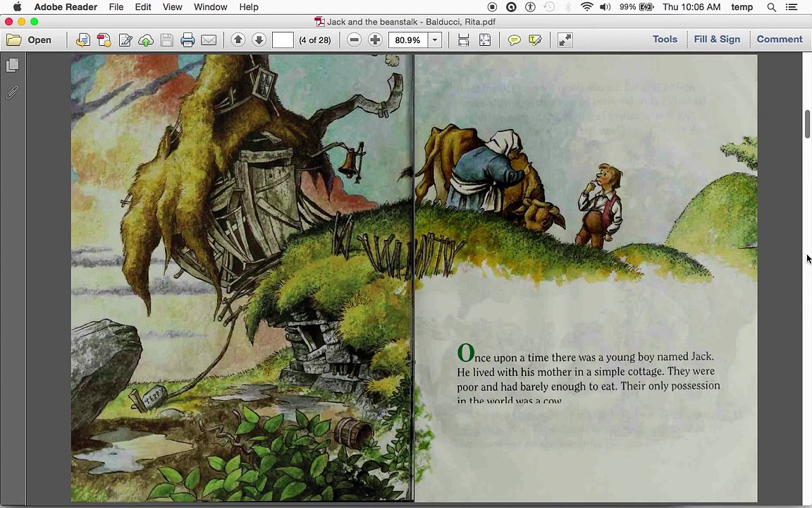
Task: Click the Wi-Fi status icon
Action: [586, 7]
